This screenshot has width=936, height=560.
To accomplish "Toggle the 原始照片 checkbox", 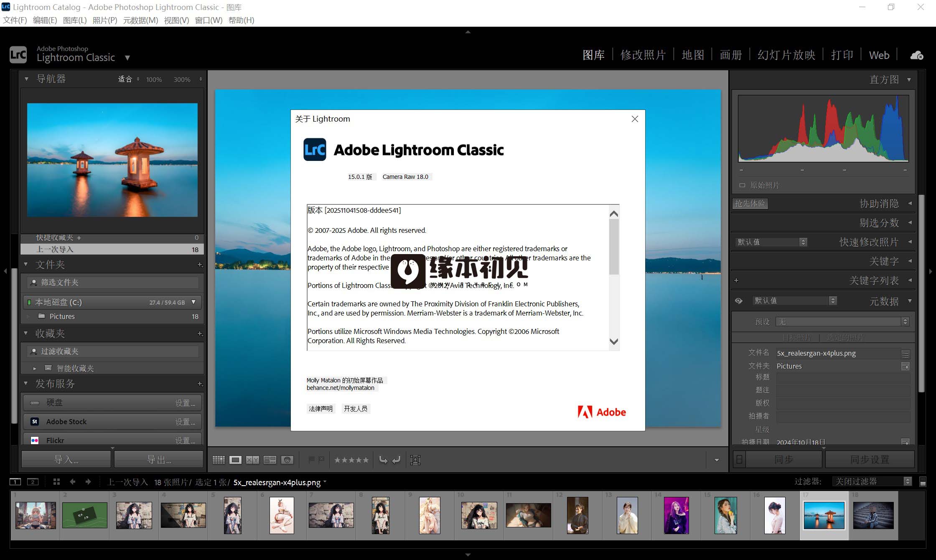I will point(742,185).
